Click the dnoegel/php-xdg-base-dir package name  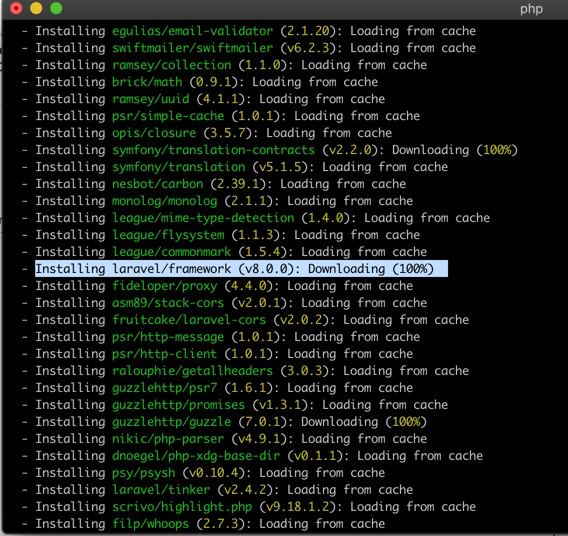click(196, 456)
